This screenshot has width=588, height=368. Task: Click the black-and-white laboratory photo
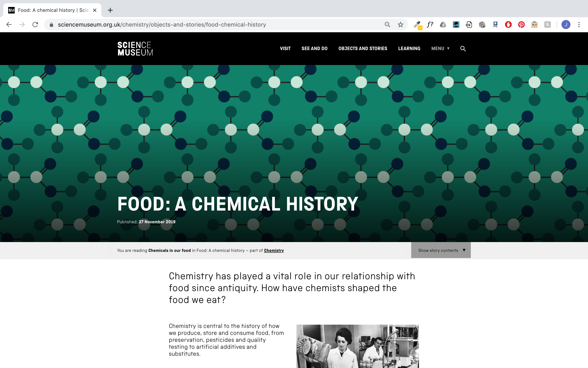pos(357,346)
